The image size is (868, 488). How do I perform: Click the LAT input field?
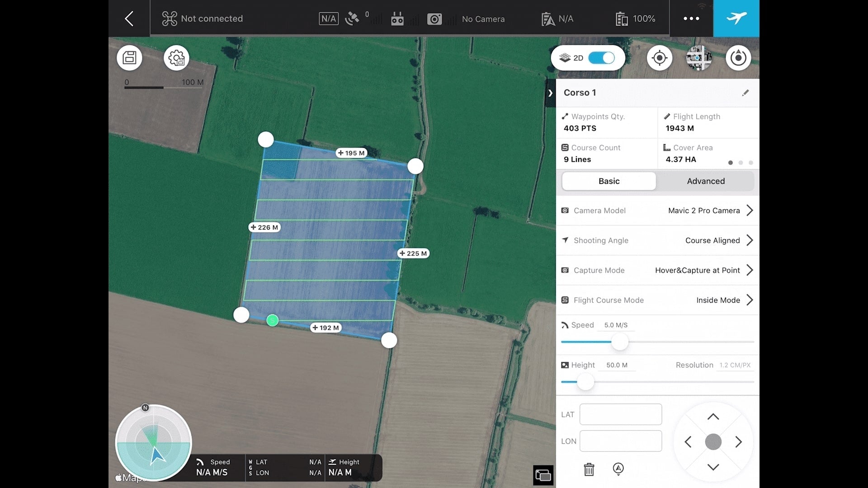coord(621,414)
